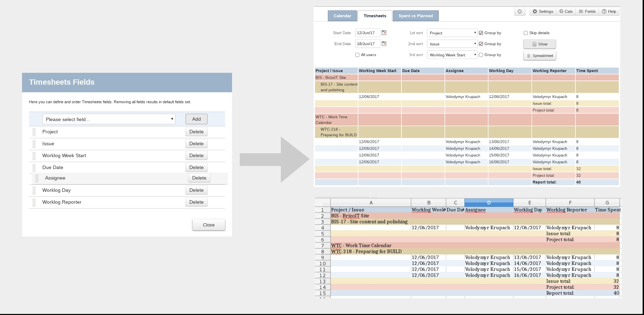Switch to the Calendar tab
The height and width of the screenshot is (315, 644).
[342, 16]
